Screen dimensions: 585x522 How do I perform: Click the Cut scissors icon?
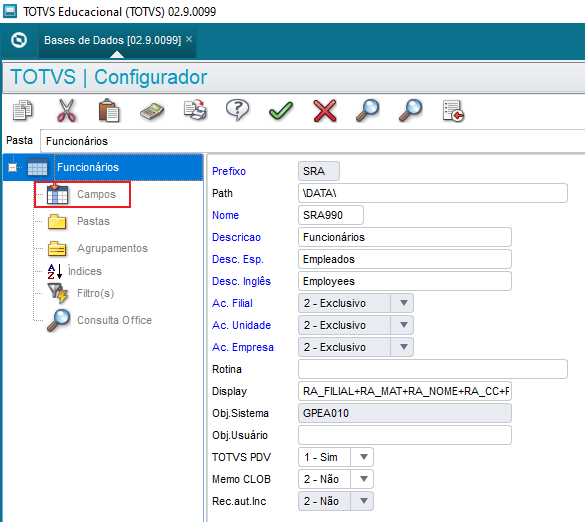click(66, 110)
